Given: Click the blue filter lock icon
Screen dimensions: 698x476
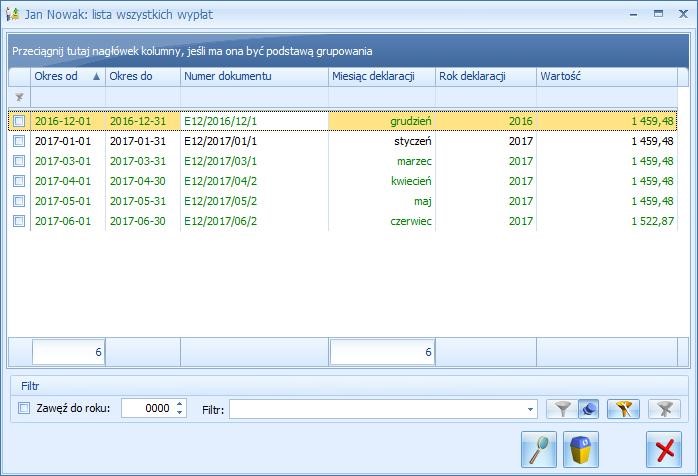Looking at the screenshot, I should pos(588,408).
